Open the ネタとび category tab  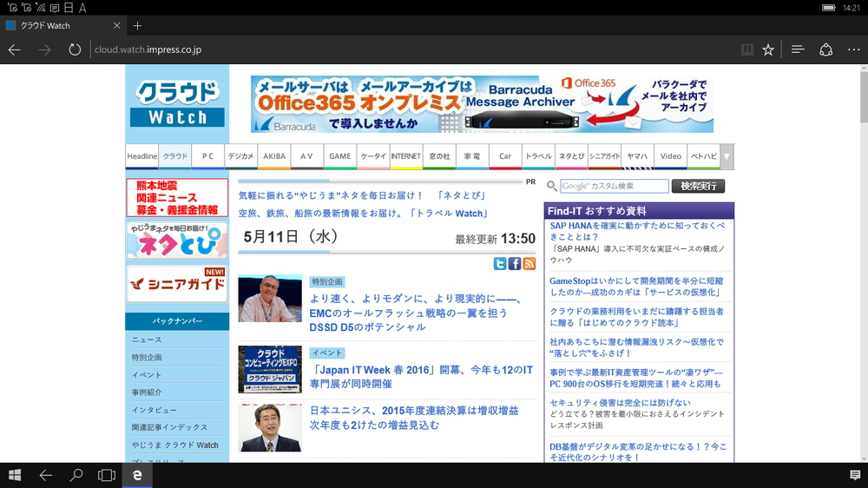(571, 156)
